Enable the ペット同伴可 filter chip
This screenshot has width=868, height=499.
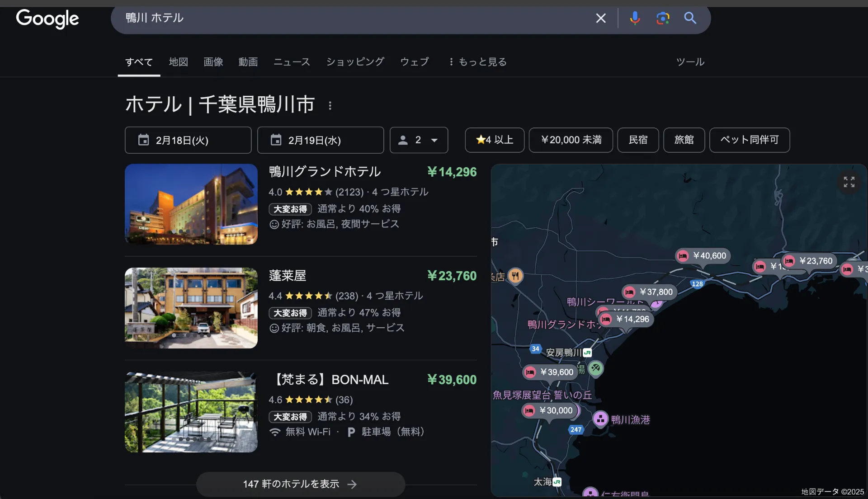(749, 140)
